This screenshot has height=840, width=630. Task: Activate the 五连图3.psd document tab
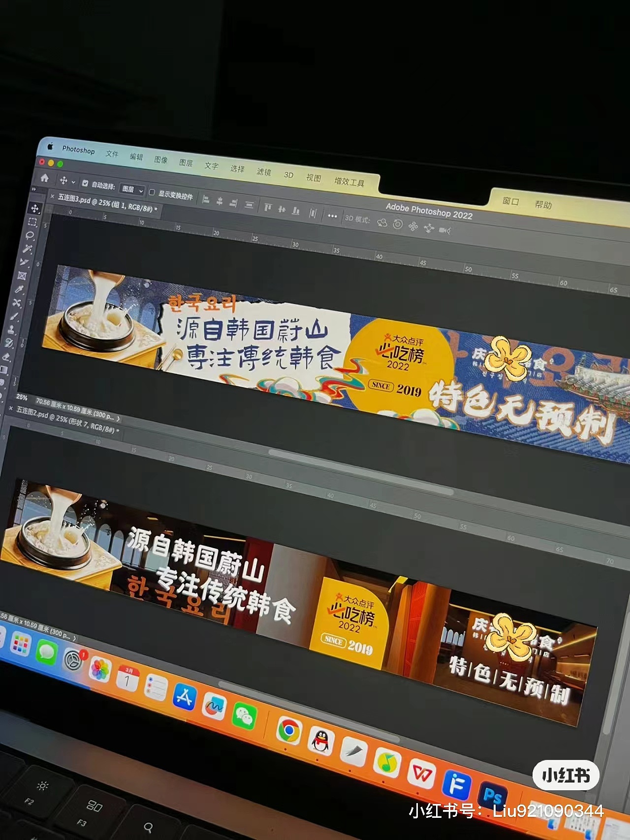[x=107, y=202]
